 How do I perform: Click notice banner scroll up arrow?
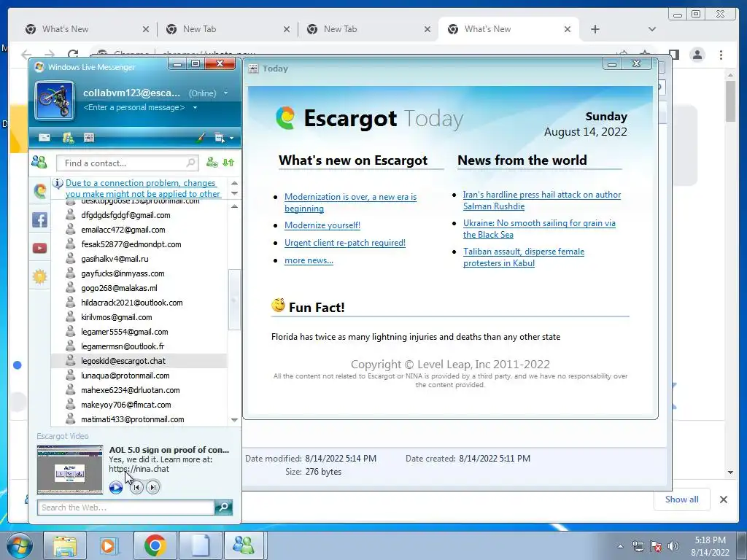coord(234,183)
